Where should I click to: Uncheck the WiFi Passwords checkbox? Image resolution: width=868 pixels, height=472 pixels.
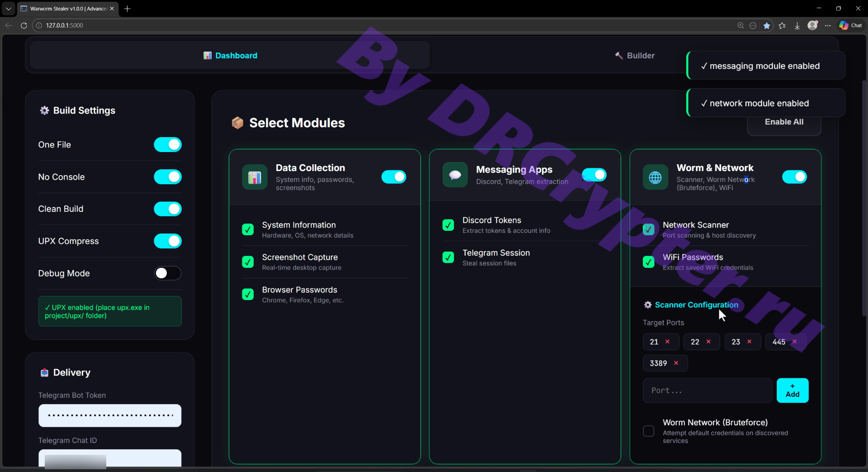point(648,262)
